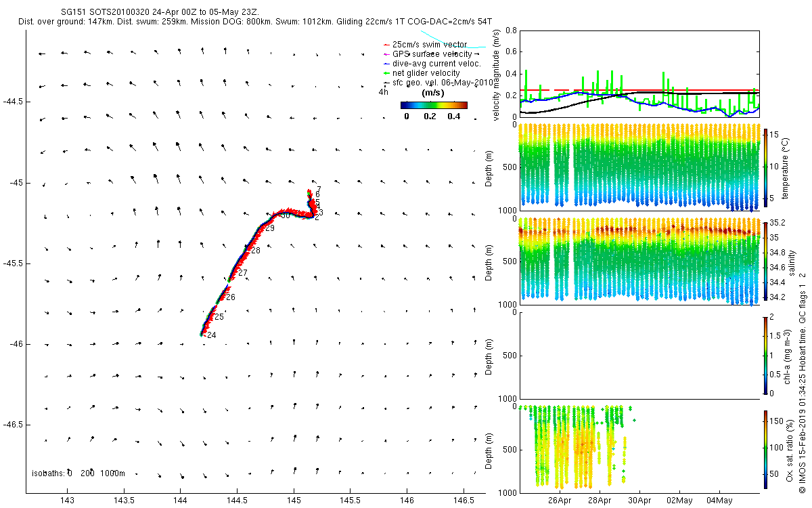
Task: Click the '30Apr' date tick
Action: pos(639,501)
